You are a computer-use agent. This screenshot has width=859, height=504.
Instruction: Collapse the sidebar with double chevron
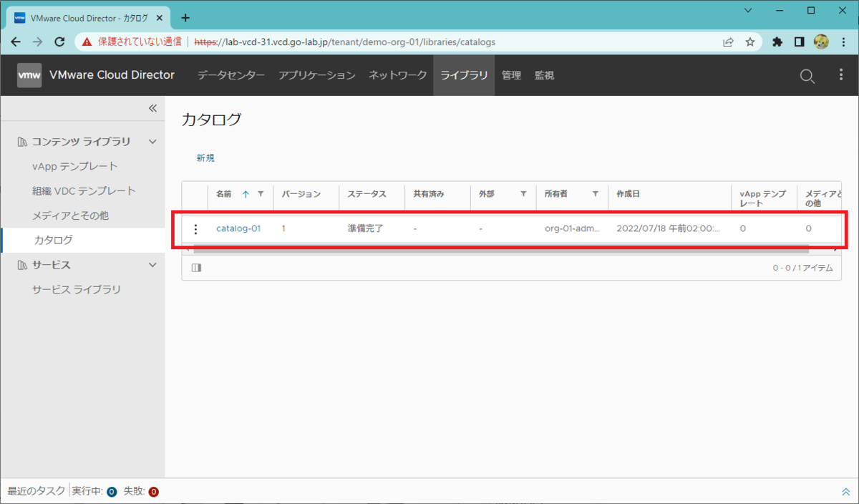click(152, 108)
